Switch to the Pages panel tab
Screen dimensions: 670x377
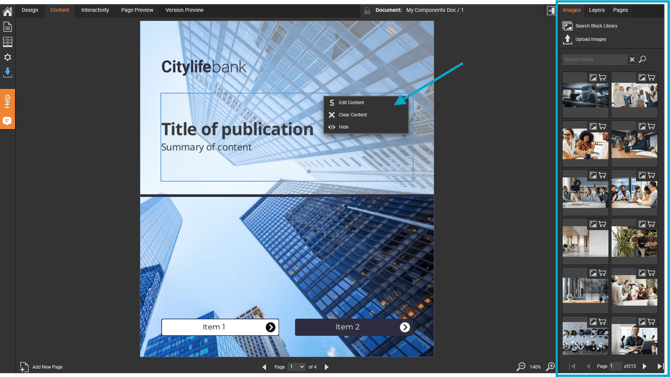point(620,10)
